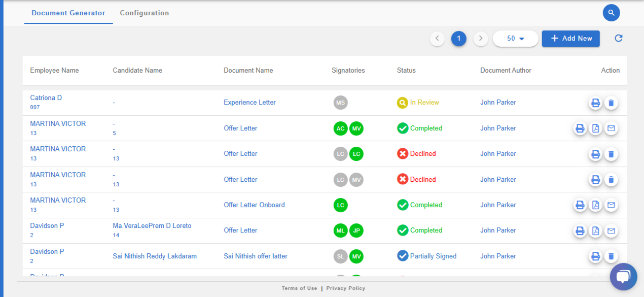Download PDF of Offer Letter Onboard document
The height and width of the screenshot is (297, 644).
click(595, 205)
